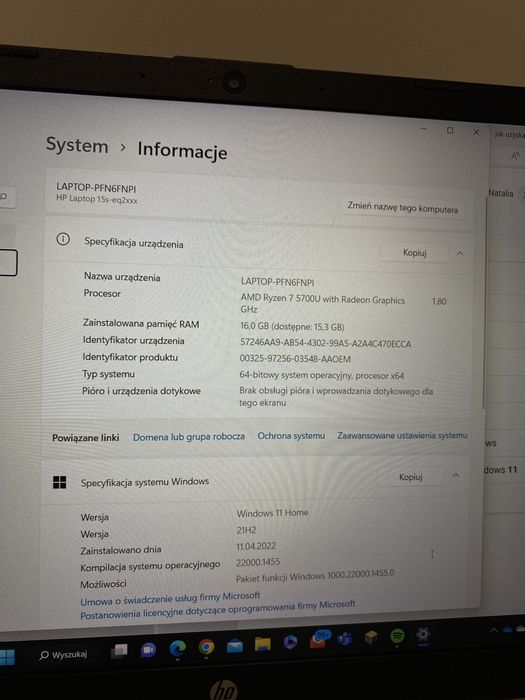
Task: Collapse the Specyfikacja urządzenia section
Action: pyautogui.click(x=460, y=254)
